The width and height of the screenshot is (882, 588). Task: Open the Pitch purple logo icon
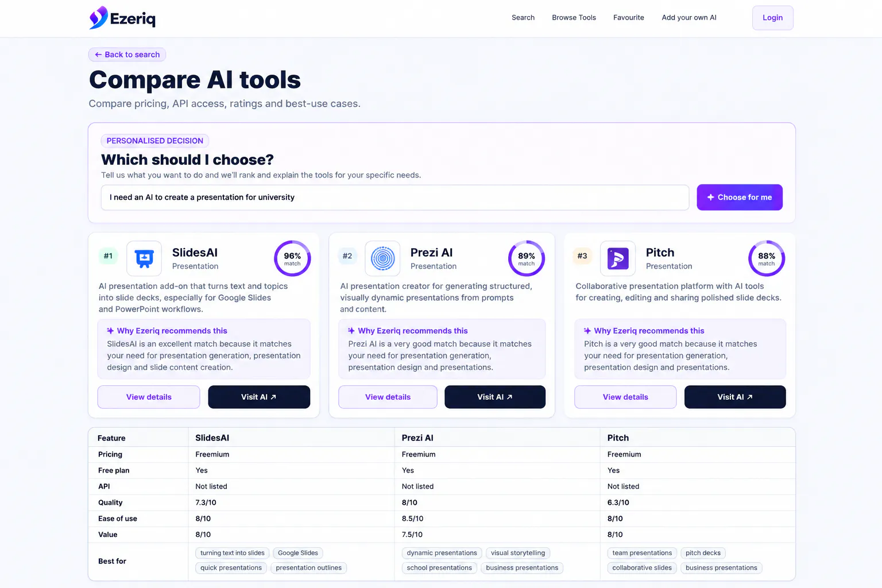click(618, 258)
